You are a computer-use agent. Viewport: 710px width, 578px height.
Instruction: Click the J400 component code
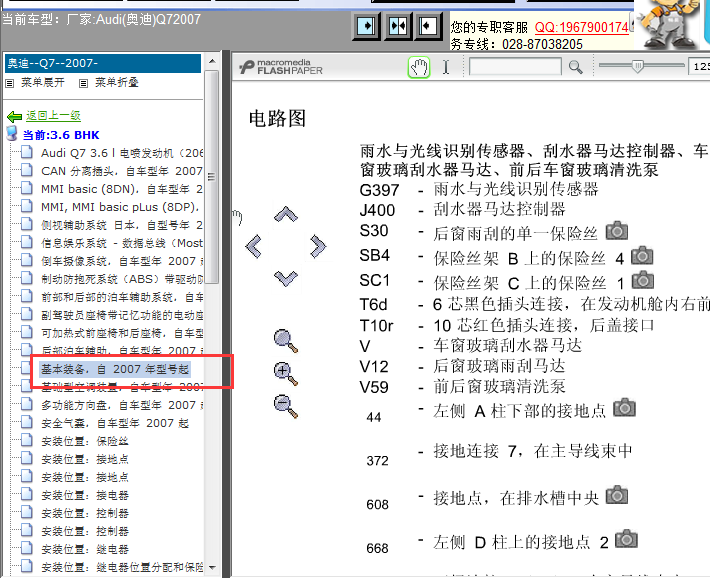coord(377,211)
